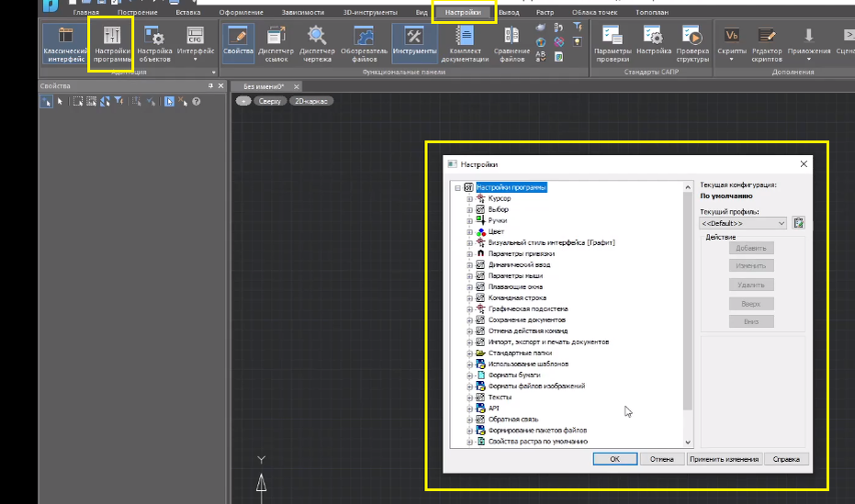Viewport: 855px width, 504px height.
Task: Run Проверка структуры
Action: tap(692, 43)
